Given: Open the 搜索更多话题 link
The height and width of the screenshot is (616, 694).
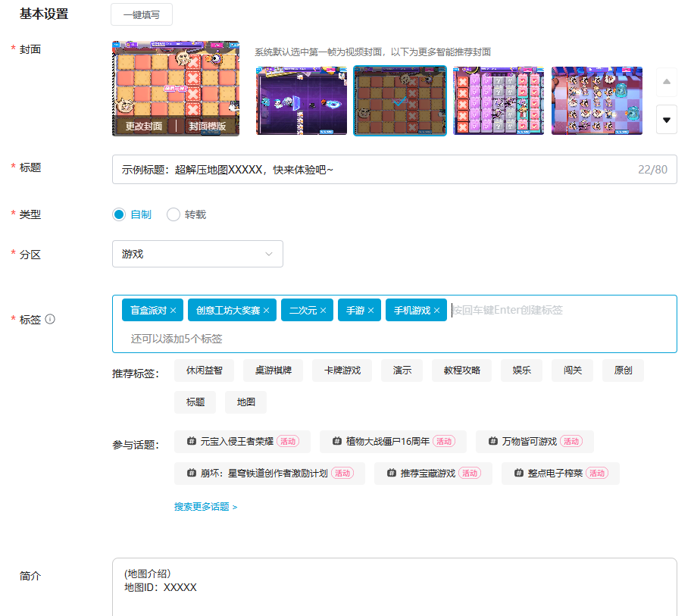Looking at the screenshot, I should tap(206, 507).
